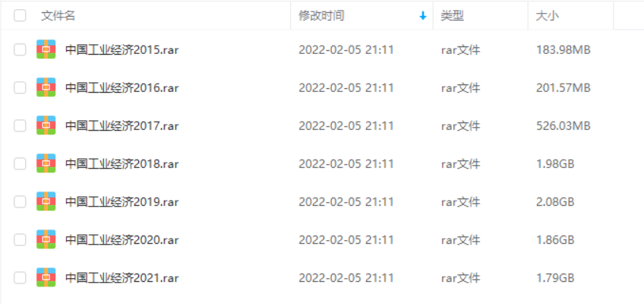This screenshot has height=304, width=644.
Task: Open the file 中国工业经济2019.rar
Action: click(x=122, y=201)
